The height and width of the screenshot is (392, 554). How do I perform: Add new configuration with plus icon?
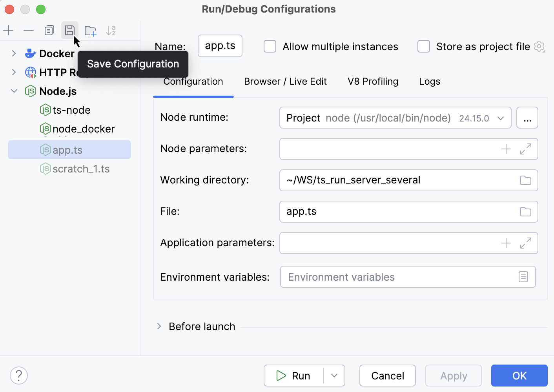pyautogui.click(x=8, y=30)
